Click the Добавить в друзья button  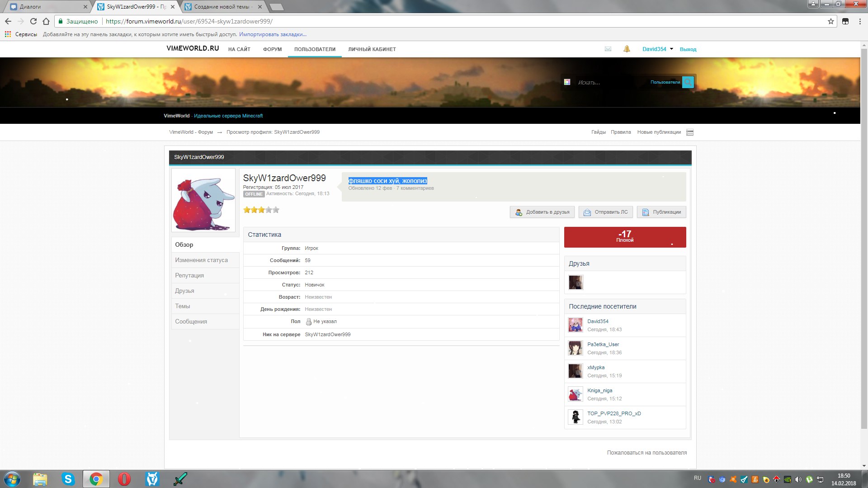click(542, 212)
